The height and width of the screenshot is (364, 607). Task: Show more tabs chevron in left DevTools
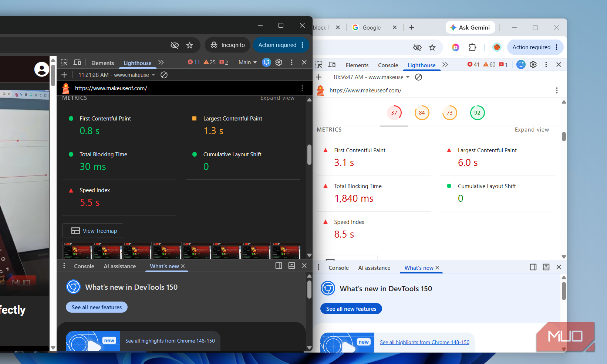pyautogui.click(x=161, y=62)
